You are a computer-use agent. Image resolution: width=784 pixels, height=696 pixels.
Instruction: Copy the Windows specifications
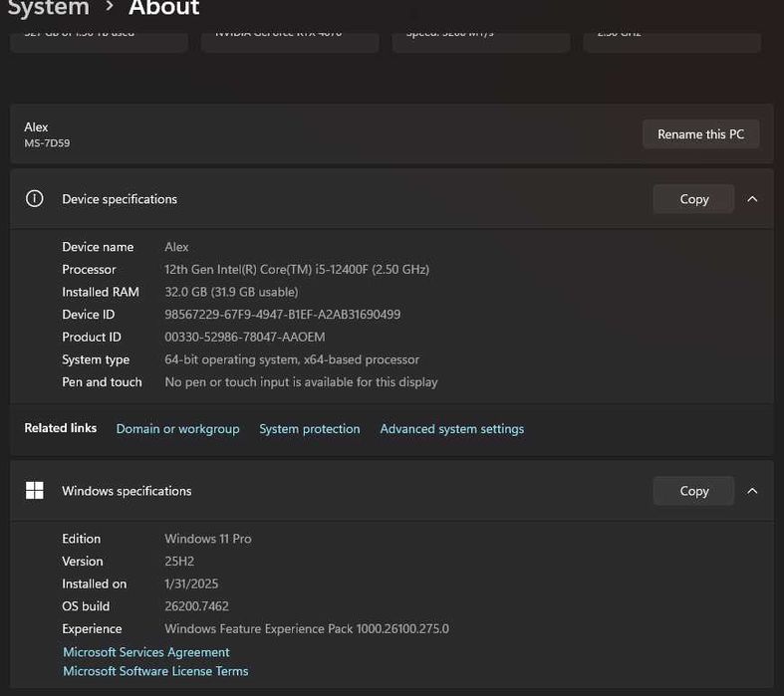coord(693,491)
